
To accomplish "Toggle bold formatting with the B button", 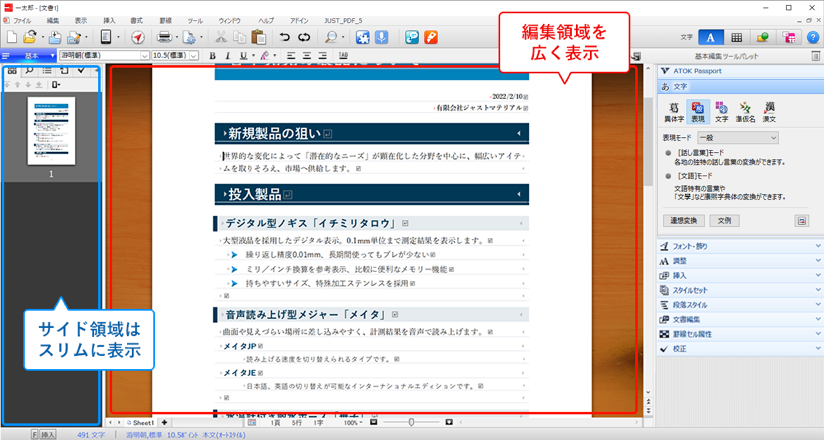I will [212, 55].
